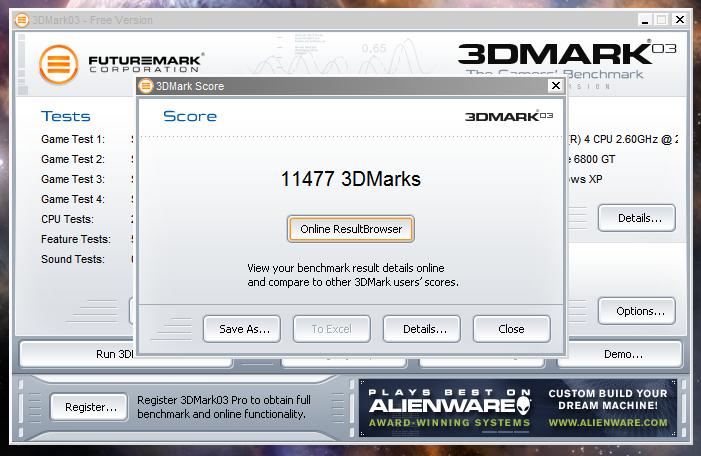Click the 'Game Test 2:' label
Screen dimensions: 701x456
click(x=73, y=159)
